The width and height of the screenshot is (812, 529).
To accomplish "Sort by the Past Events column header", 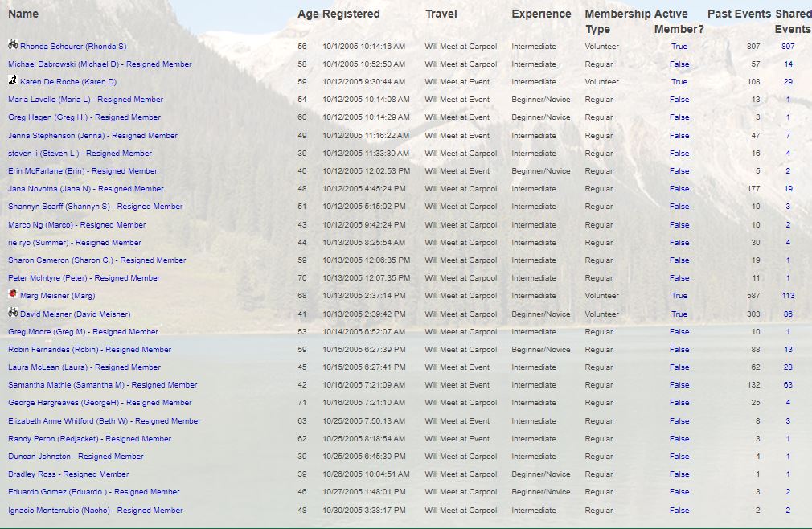I will click(x=739, y=14).
